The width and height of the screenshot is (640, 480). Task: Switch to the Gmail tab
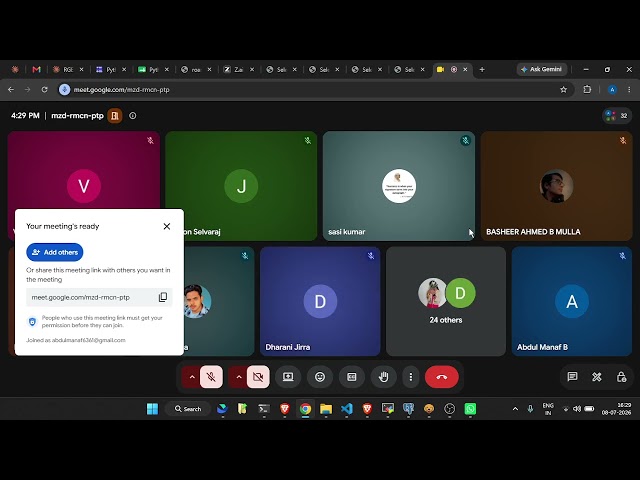point(36,70)
